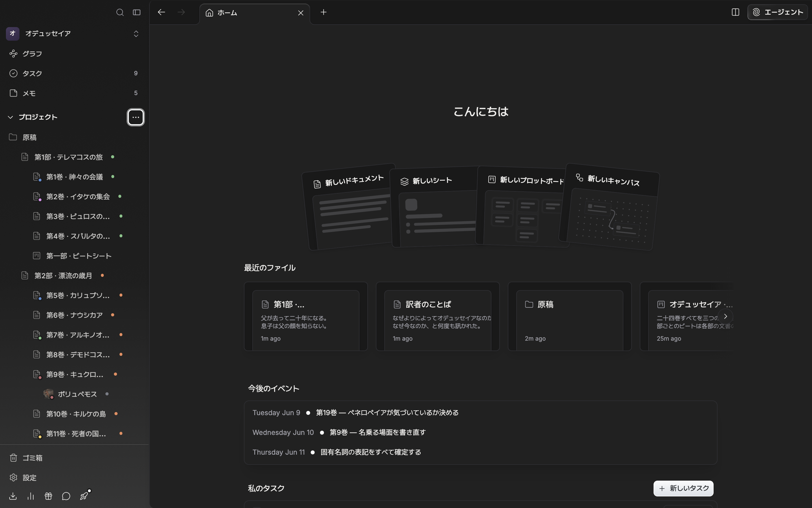Click the 最近のファイル section heading
Image resolution: width=812 pixels, height=508 pixels.
(x=270, y=268)
